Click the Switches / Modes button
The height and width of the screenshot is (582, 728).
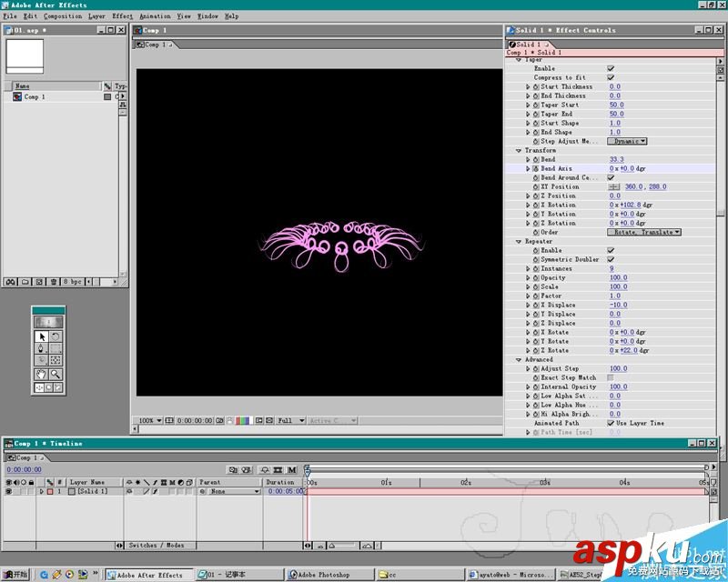point(156,546)
